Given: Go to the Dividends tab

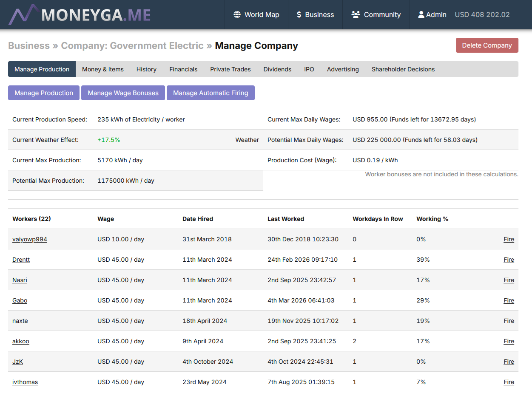Looking at the screenshot, I should 277,69.
